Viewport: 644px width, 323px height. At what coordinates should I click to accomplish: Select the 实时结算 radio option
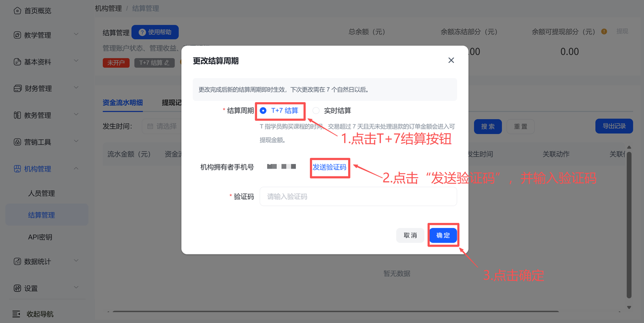click(x=316, y=111)
